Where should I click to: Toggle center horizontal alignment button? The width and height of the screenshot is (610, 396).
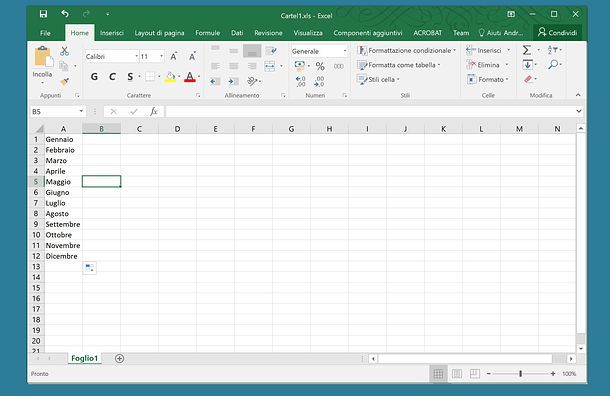point(233,66)
